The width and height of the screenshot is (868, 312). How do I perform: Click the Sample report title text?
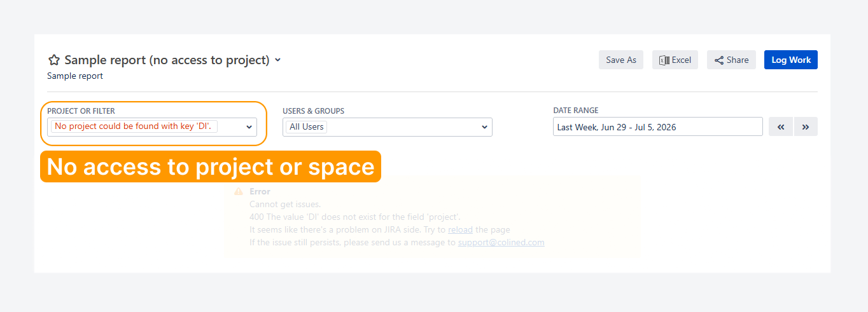coord(167,60)
